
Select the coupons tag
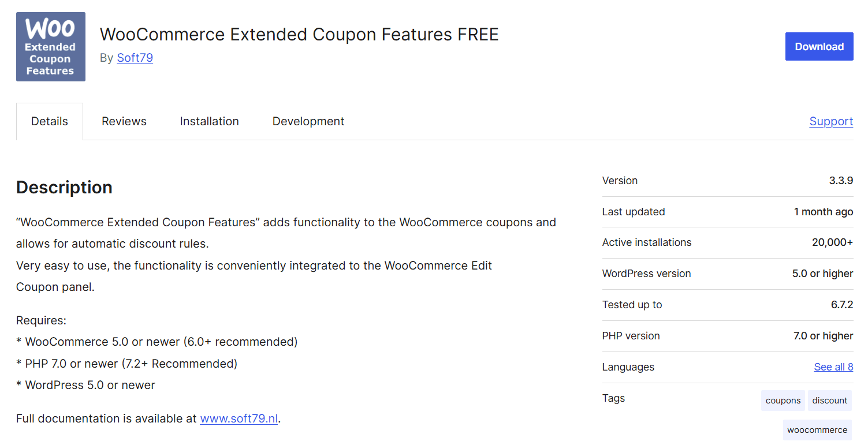(783, 400)
